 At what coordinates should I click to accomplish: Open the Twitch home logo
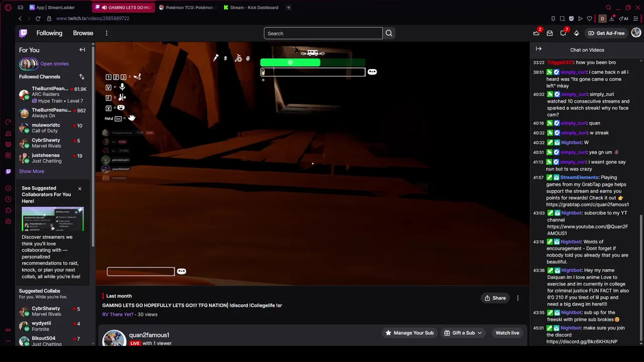pos(23,33)
